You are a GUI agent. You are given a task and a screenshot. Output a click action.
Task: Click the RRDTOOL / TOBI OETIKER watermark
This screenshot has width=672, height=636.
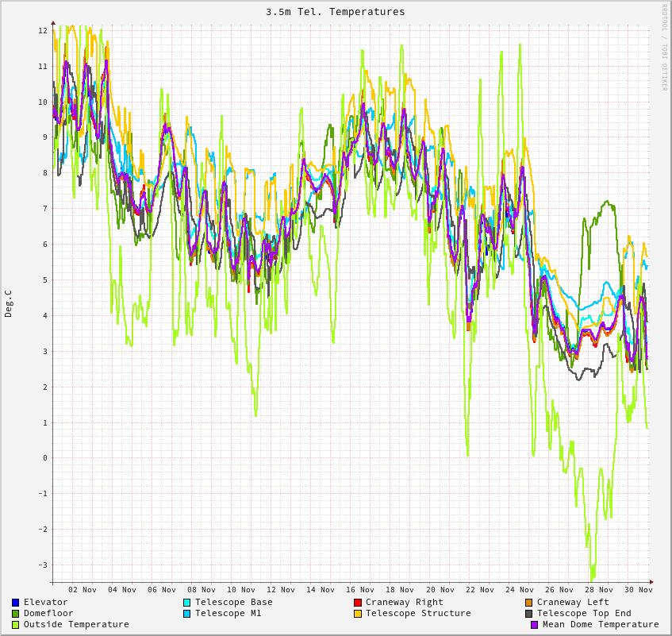click(665, 48)
